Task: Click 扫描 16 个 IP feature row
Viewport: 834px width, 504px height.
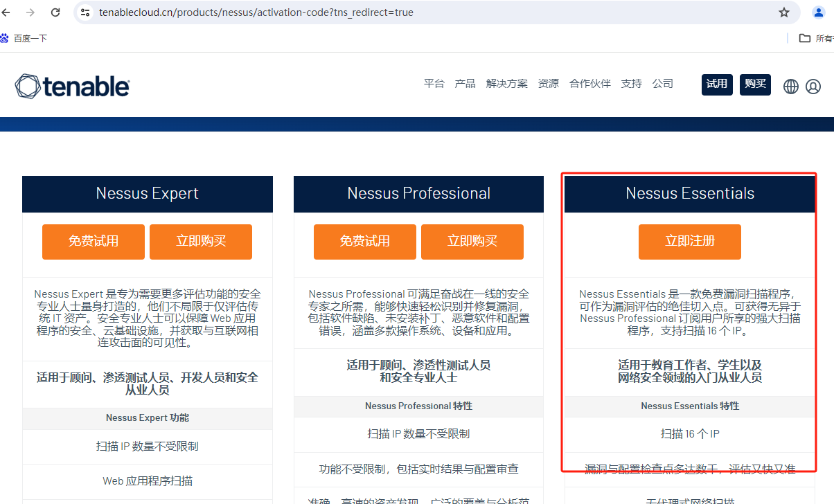Action: pyautogui.click(x=690, y=434)
